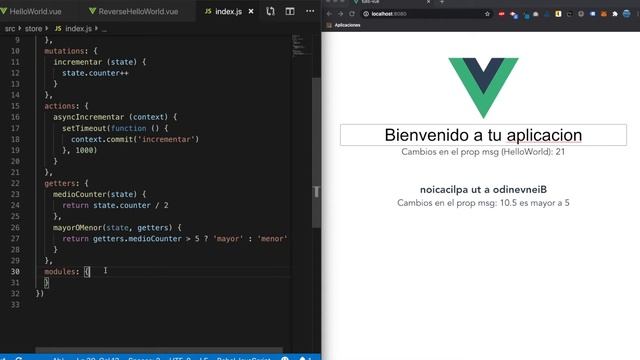This screenshot has width=640, height=360.
Task: Click the orange extension icon in browser toolbar
Action: (604, 14)
